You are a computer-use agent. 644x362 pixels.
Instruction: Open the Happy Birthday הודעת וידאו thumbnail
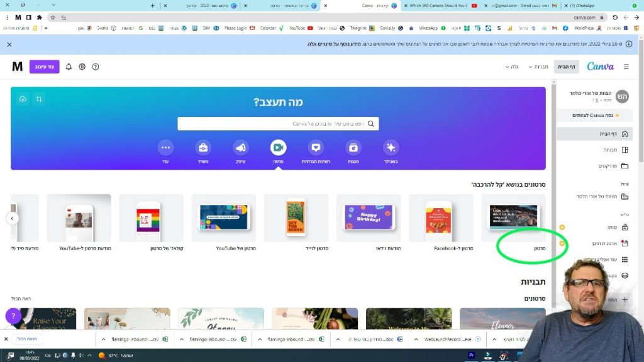click(369, 218)
